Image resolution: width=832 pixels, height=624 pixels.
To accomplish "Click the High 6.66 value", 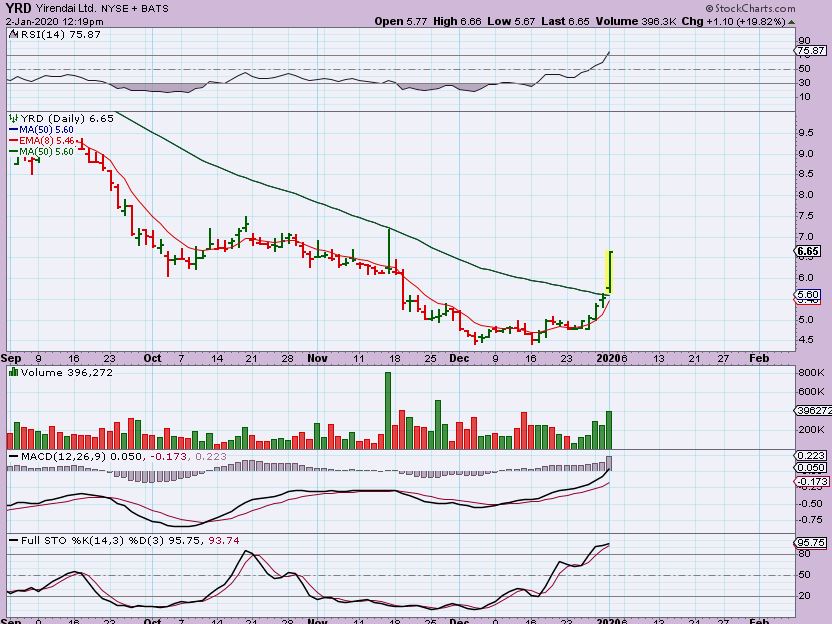I will coord(457,21).
